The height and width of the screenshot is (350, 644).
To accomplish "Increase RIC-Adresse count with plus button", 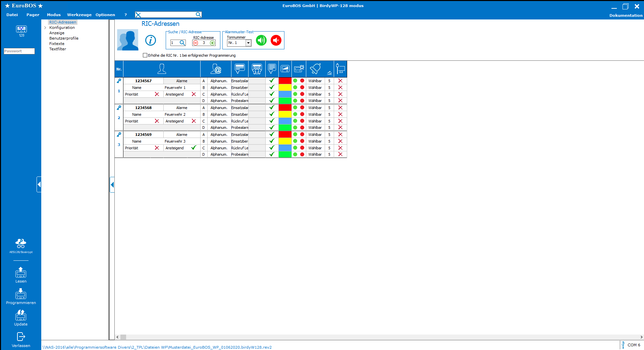I will (212, 43).
